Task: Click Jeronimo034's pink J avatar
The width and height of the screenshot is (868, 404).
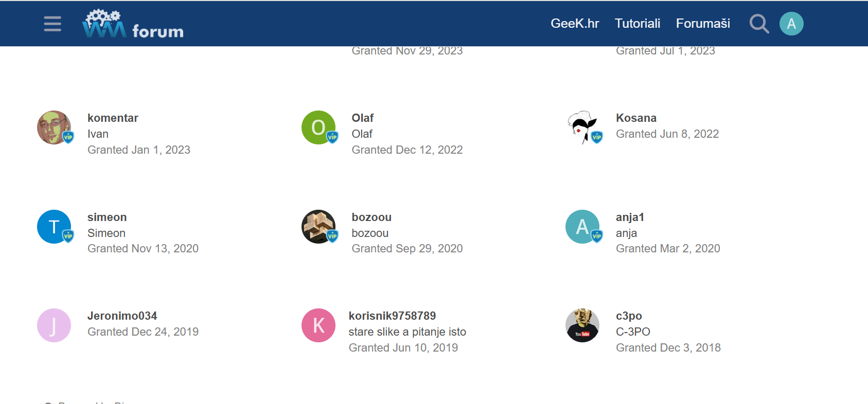Action: click(x=54, y=325)
